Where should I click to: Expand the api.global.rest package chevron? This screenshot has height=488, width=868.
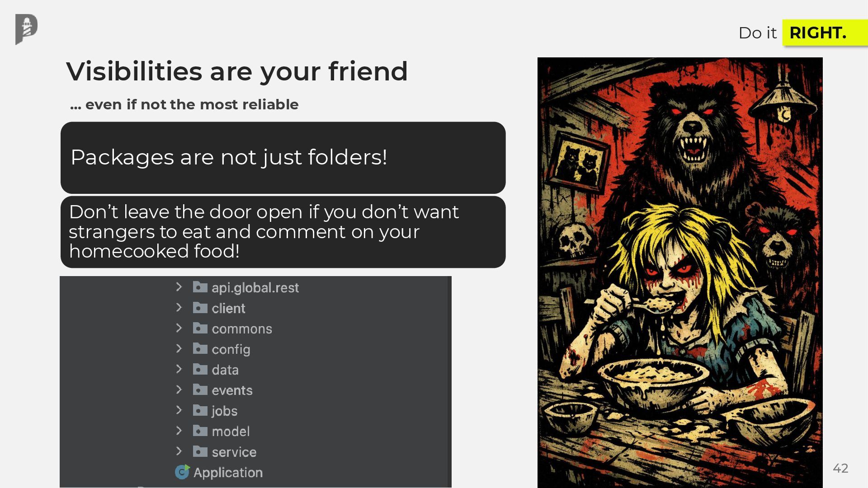click(x=179, y=287)
